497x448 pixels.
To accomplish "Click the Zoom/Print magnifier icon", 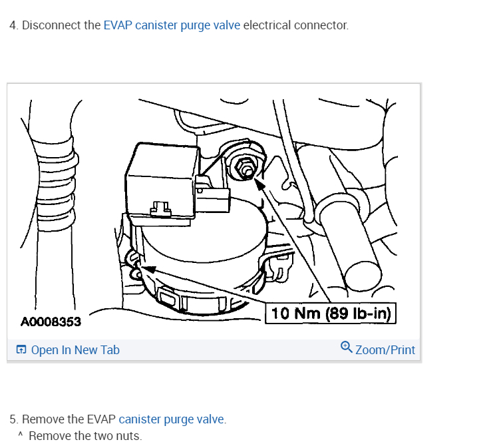I will coord(346,347).
